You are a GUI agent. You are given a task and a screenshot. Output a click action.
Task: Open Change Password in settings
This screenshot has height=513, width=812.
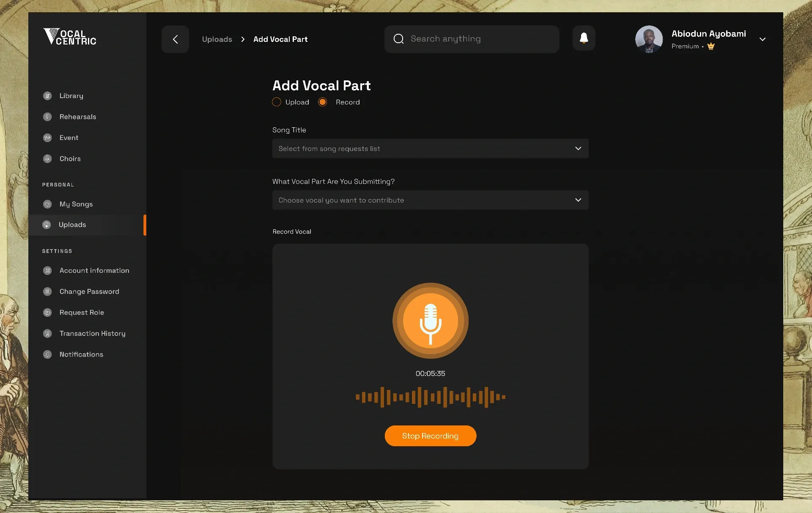(89, 292)
